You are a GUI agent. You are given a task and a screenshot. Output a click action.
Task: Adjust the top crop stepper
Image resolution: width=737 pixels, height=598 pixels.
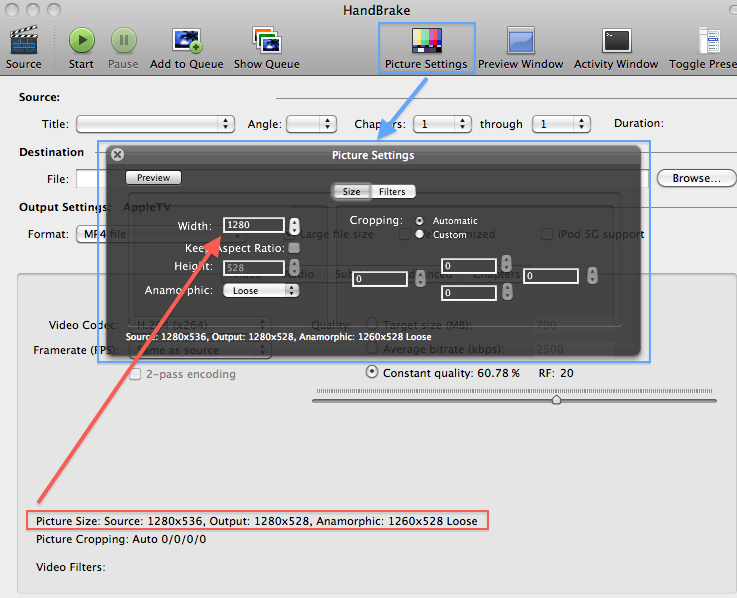(507, 263)
